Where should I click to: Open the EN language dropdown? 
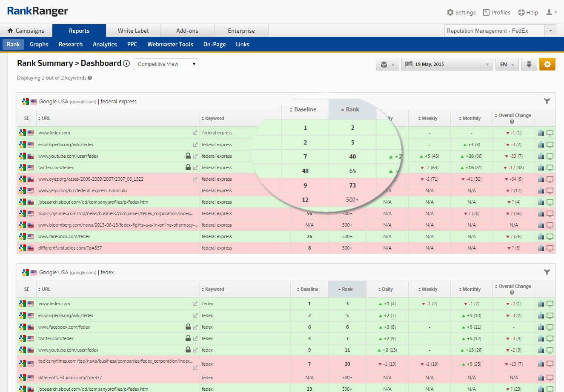pyautogui.click(x=507, y=64)
